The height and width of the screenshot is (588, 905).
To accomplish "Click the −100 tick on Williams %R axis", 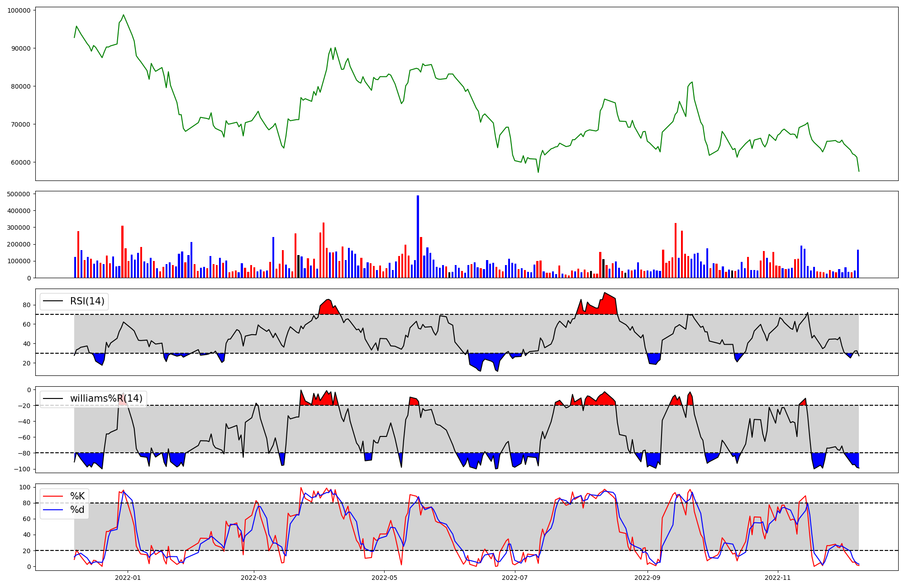I will click(x=23, y=469).
